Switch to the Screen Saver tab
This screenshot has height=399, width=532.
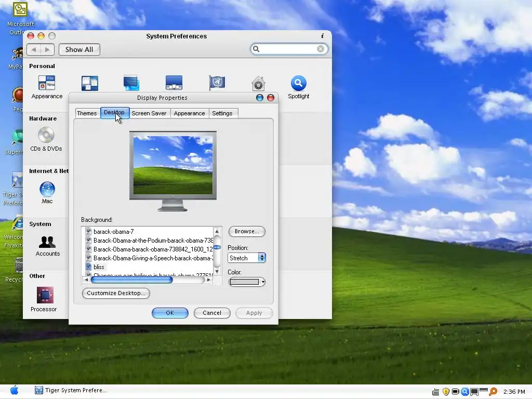tap(149, 113)
